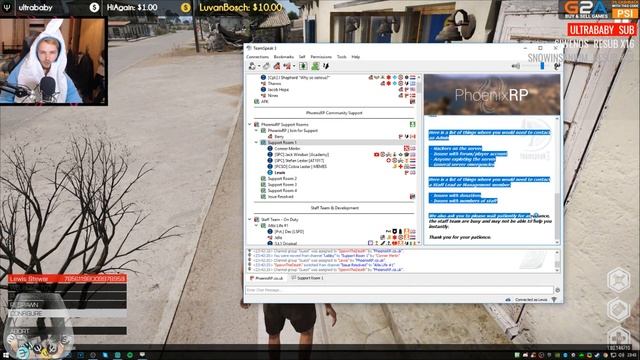
Task: Click the channel icon for Issue Resolved
Action: [x=263, y=197]
